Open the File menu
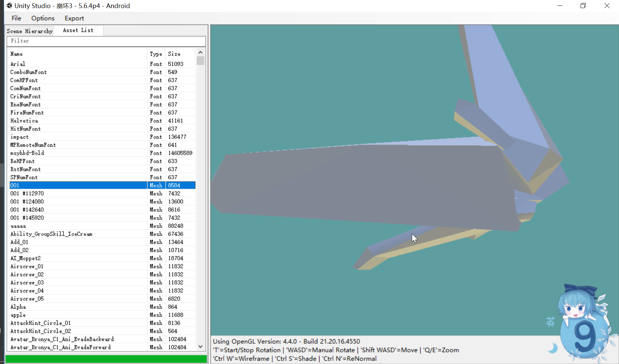 point(16,18)
